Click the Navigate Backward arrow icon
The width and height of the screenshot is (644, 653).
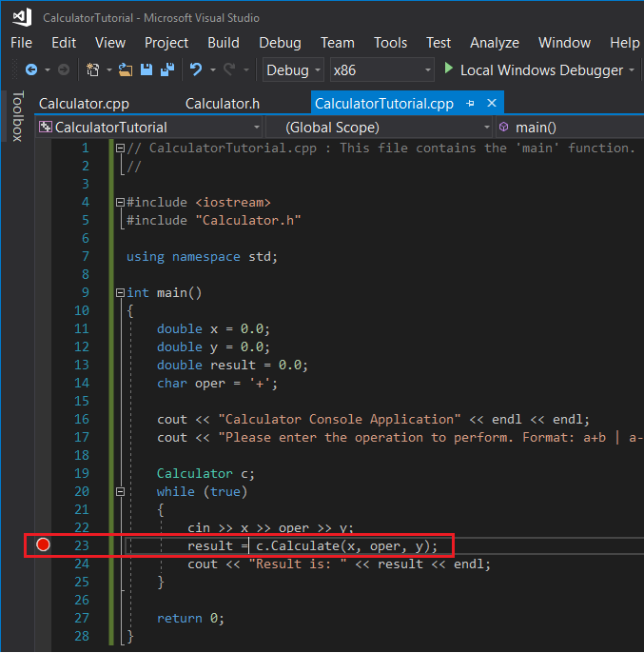point(30,69)
